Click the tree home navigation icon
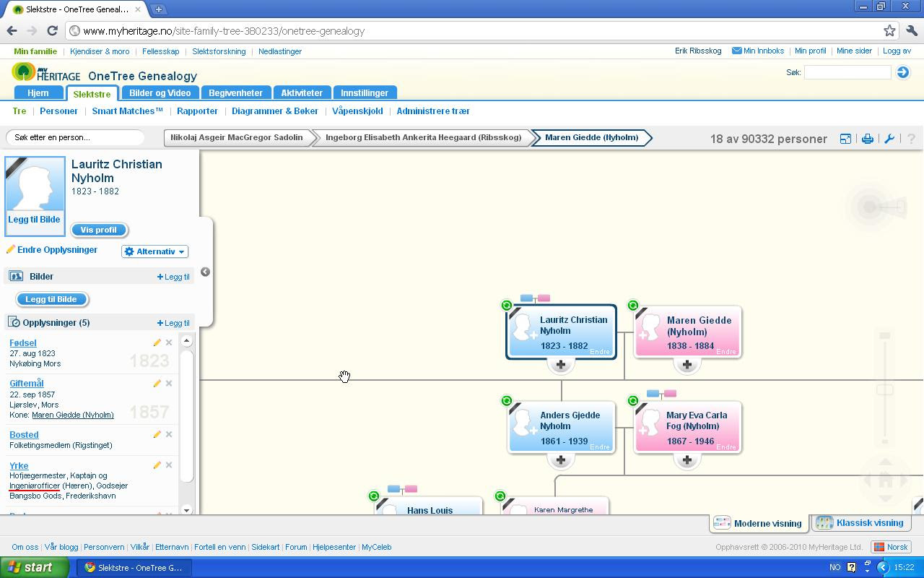 [x=886, y=480]
